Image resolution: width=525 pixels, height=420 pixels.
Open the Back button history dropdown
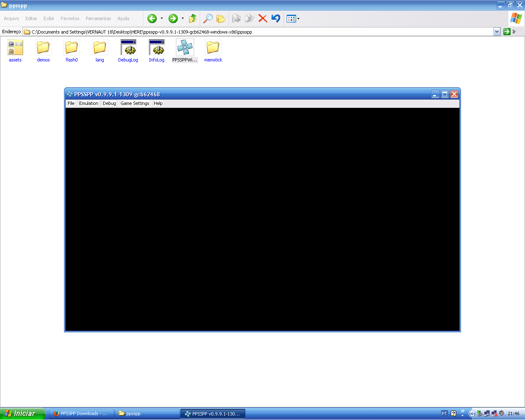pos(162,18)
